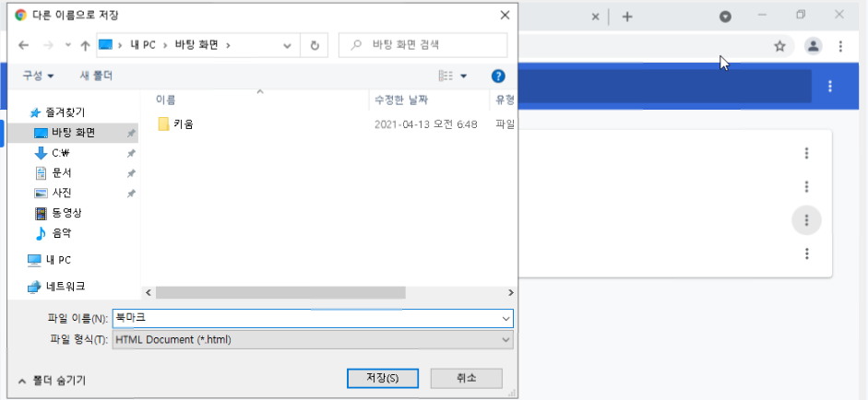This screenshot has width=868, height=400.
Task: Open recent locations dropdown arrow
Action: (68, 45)
